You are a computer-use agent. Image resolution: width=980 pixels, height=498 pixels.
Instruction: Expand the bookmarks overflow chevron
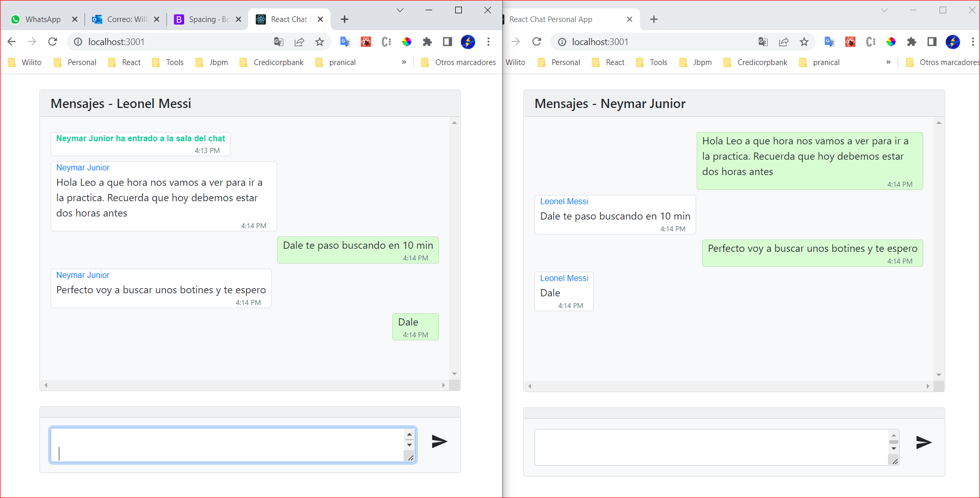pos(404,62)
